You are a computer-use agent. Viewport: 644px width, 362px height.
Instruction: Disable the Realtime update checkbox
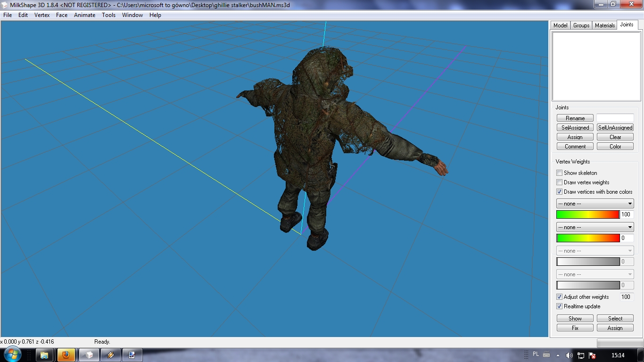[x=560, y=306]
